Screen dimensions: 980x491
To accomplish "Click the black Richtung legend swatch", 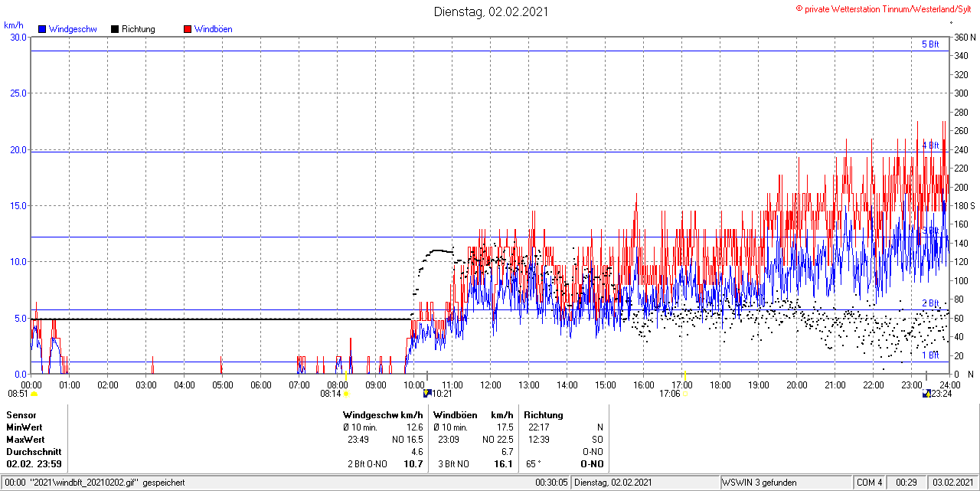I will (x=115, y=29).
